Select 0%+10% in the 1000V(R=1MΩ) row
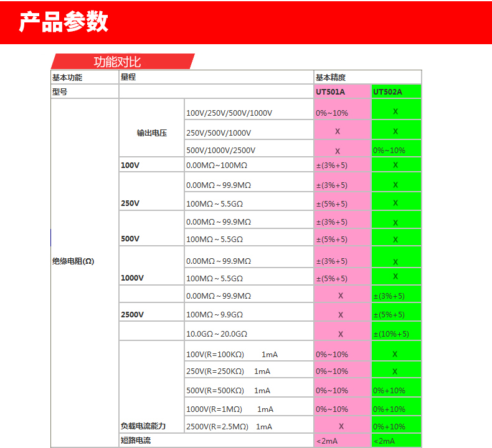The width and height of the screenshot is (492, 448). pos(389,409)
